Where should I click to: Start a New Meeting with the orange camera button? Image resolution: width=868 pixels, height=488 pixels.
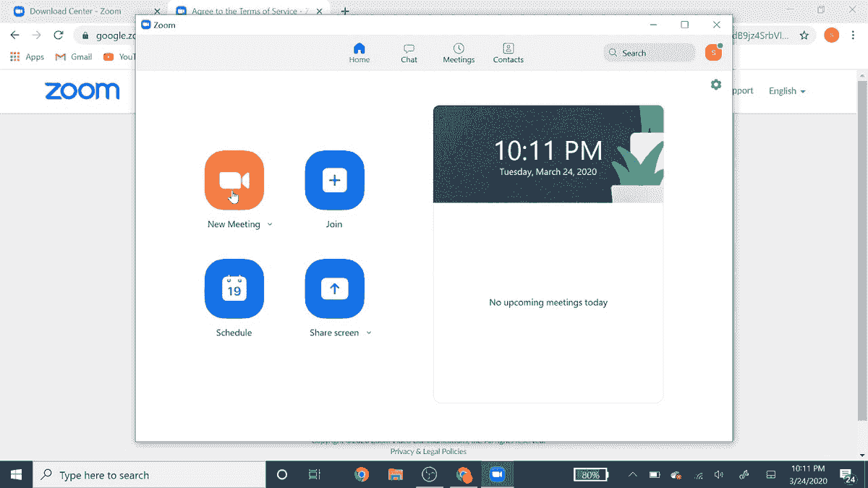click(x=234, y=180)
